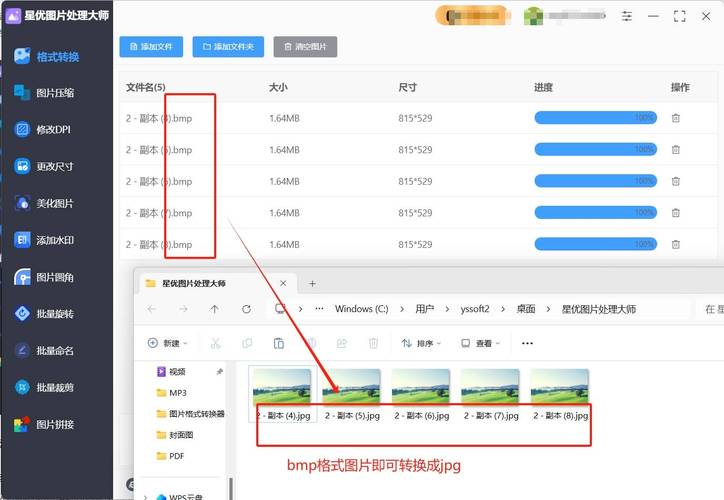This screenshot has width=724, height=500.
Task: Click the 图片圆角 sidebar icon
Action: coord(22,277)
